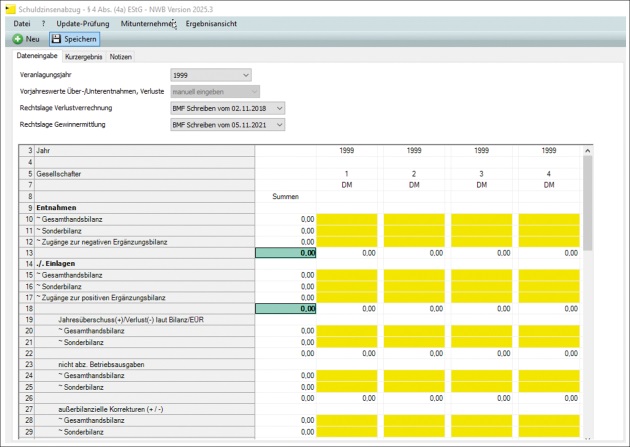This screenshot has height=447, width=630.
Task: Click row header 10 in the table
Action: tap(27, 219)
